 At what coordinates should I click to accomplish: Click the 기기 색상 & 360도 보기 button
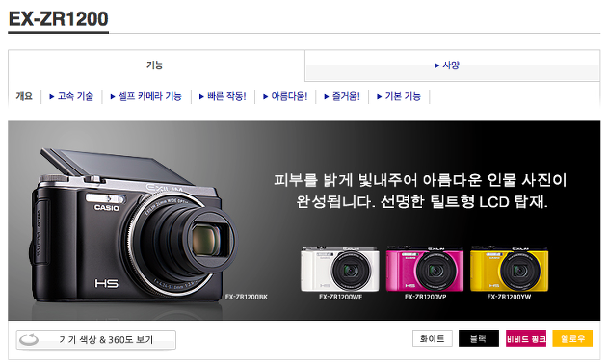coord(96,340)
